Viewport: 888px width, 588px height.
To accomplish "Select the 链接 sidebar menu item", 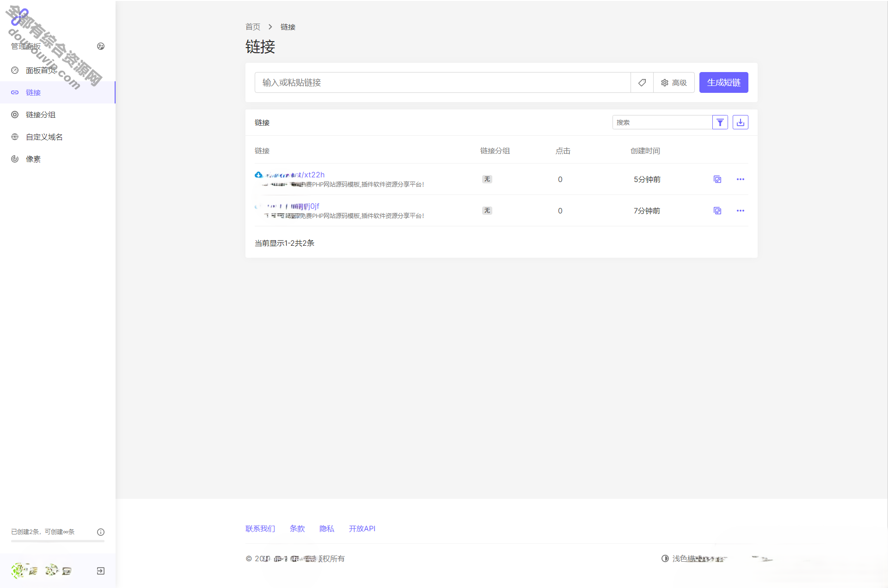I will [x=57, y=92].
